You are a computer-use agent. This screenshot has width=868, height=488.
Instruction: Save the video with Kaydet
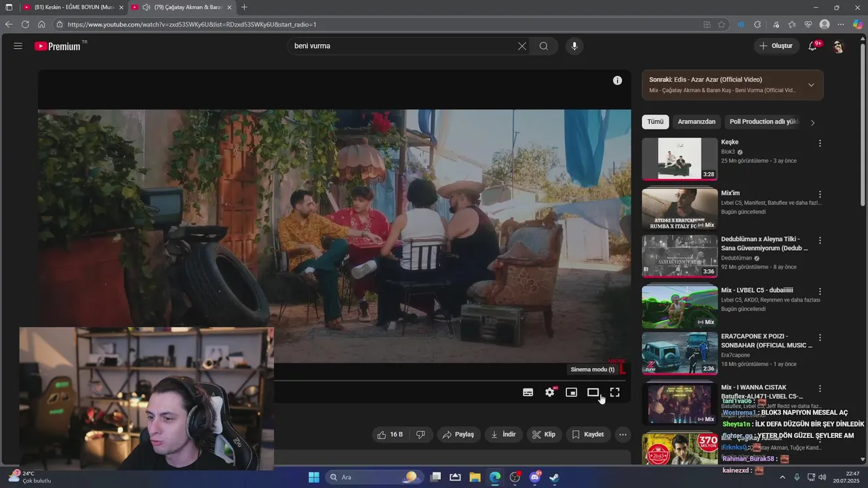[587, 434]
